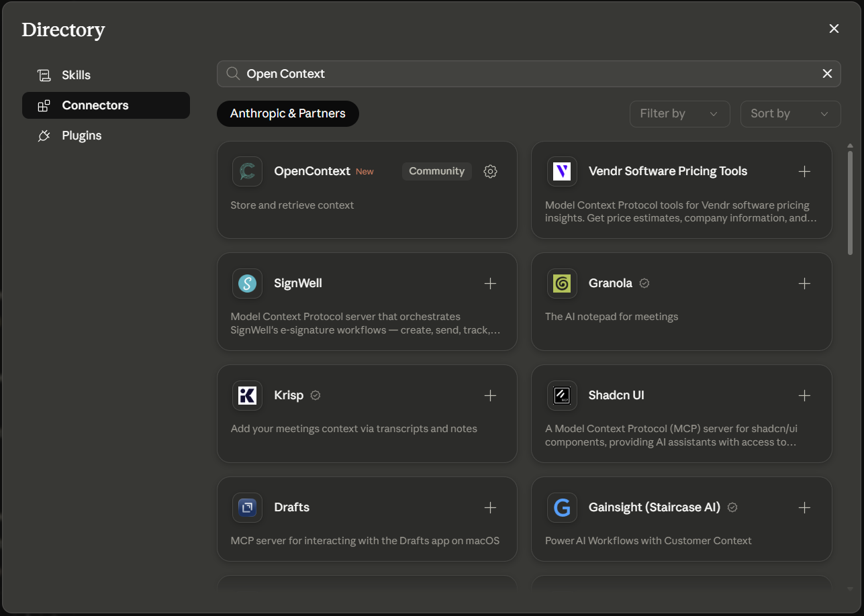
Task: Click Krisp's verified badge
Action: point(316,395)
